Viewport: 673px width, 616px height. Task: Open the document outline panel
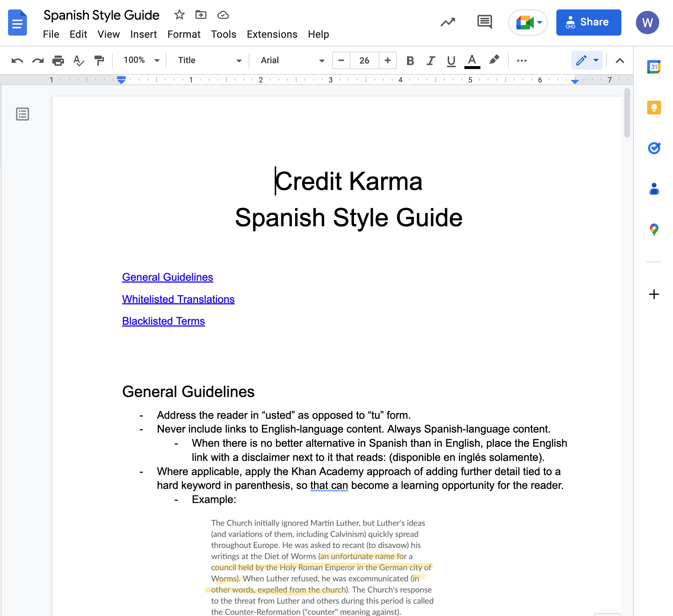[x=22, y=114]
